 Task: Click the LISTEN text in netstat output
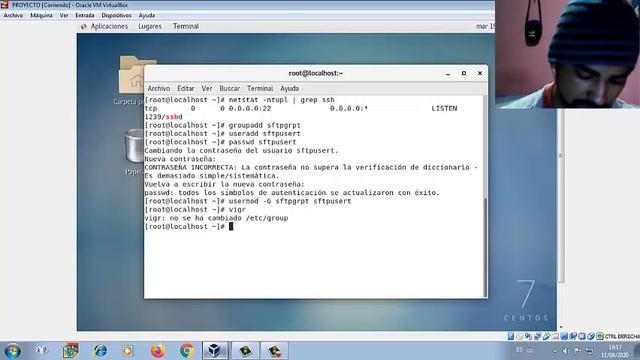tap(444, 108)
